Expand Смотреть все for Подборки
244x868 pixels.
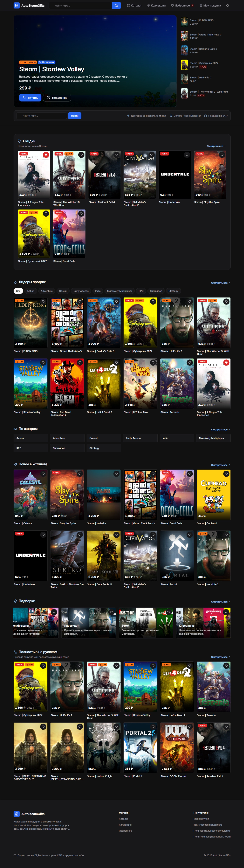click(221, 602)
